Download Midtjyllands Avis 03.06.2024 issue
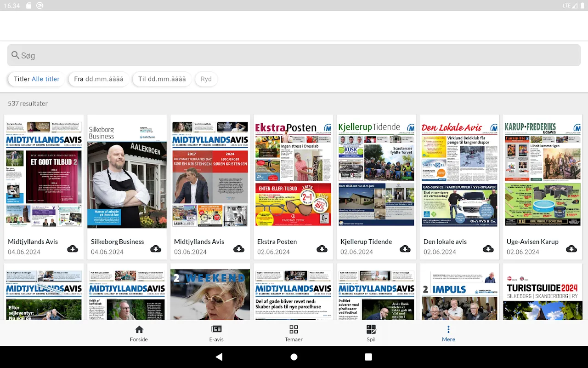588x368 pixels. tap(239, 249)
